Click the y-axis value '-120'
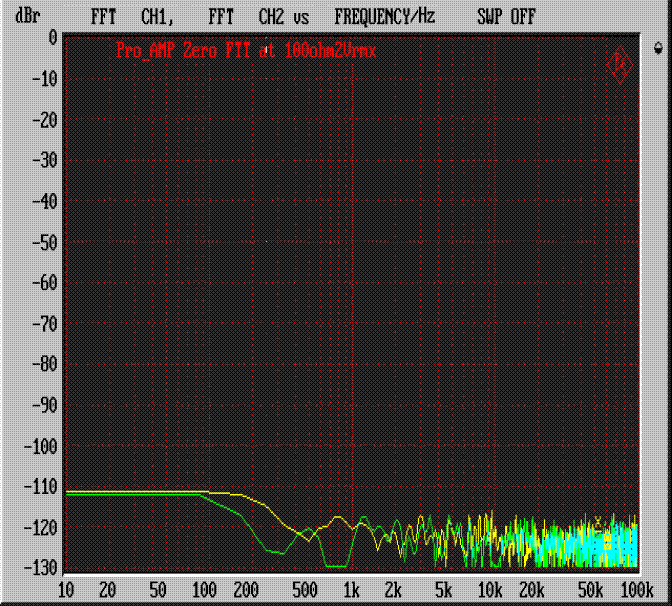Screen dimensions: 672x606 click(41, 528)
